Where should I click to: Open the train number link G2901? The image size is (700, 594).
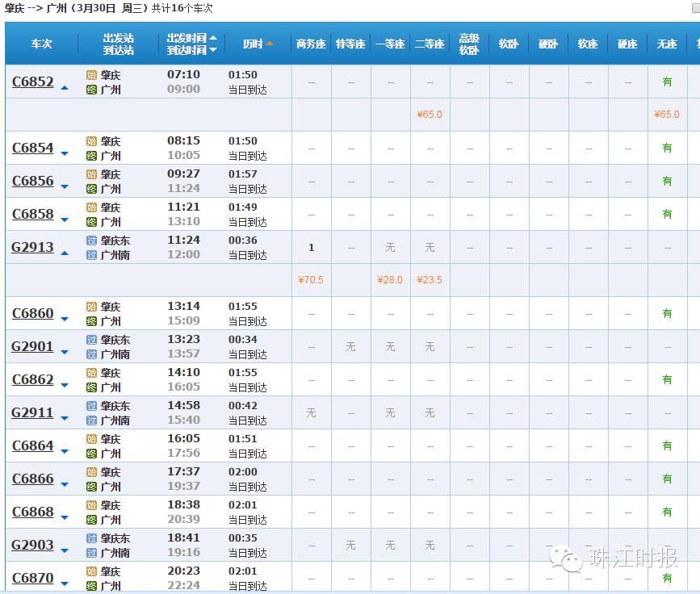click(x=32, y=346)
